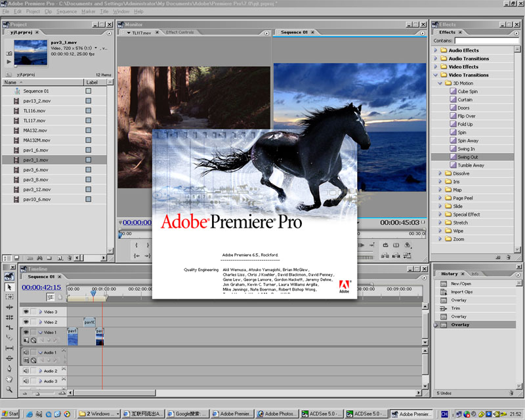Click the timeline timecode 00:00:42:15
The height and width of the screenshot is (420, 525).
pos(41,287)
